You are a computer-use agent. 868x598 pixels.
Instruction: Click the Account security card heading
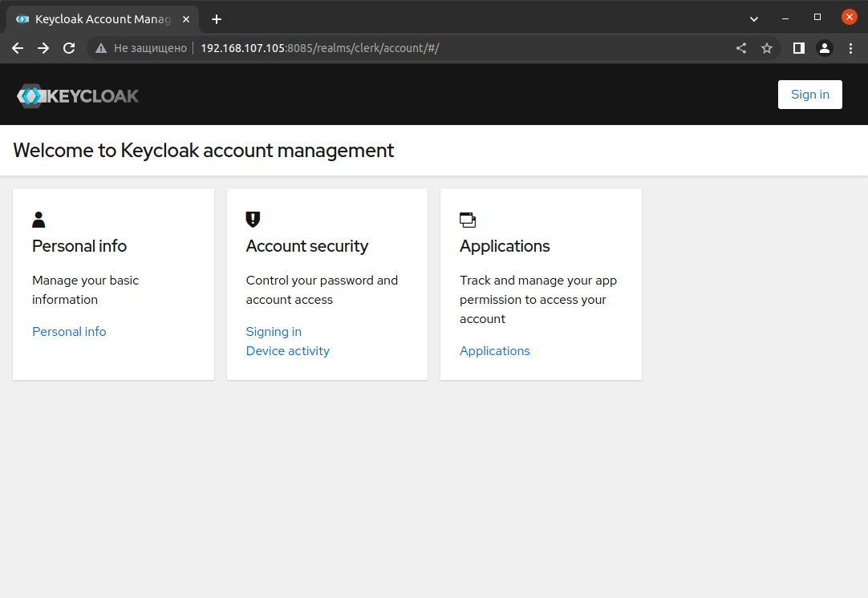307,246
